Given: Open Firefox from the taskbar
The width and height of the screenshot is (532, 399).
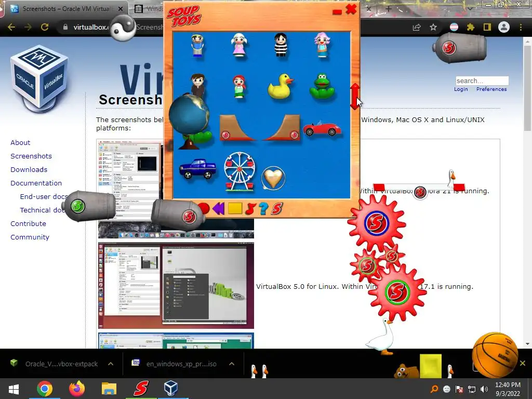Looking at the screenshot, I should [77, 389].
